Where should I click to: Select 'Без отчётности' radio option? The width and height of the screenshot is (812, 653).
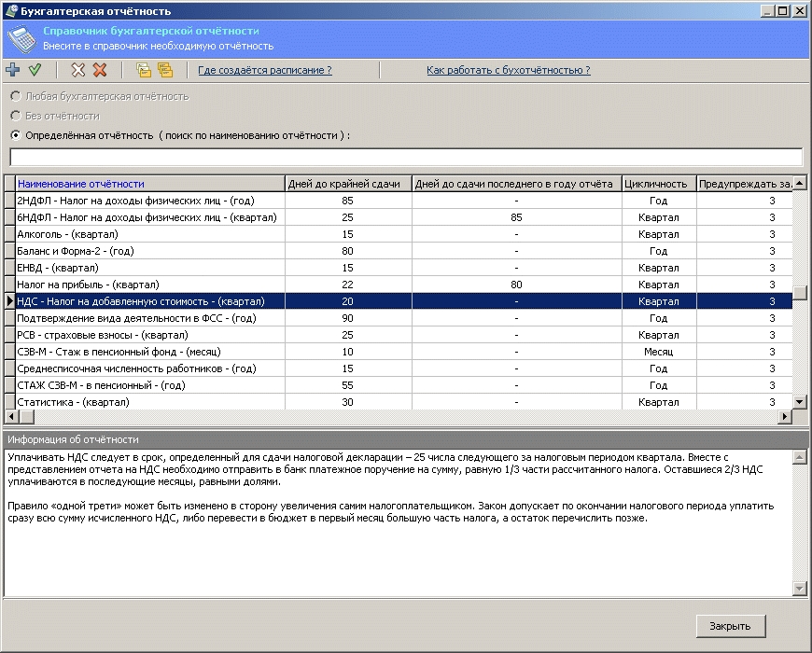15,116
